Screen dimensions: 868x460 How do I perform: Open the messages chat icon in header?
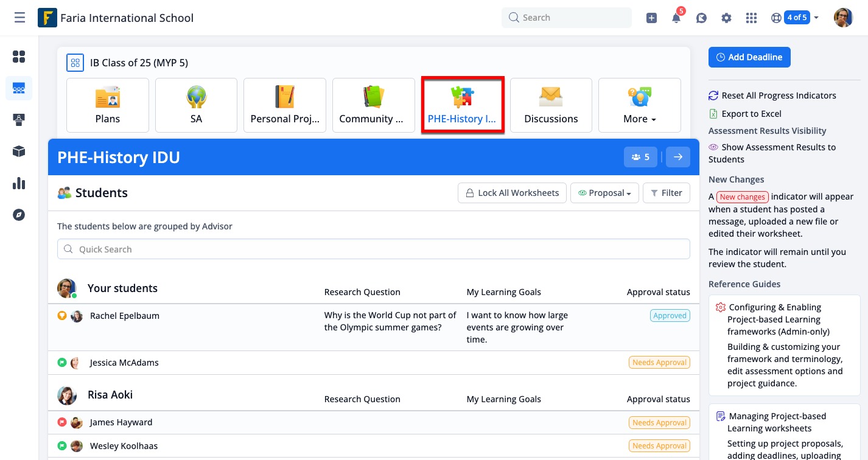[701, 18]
